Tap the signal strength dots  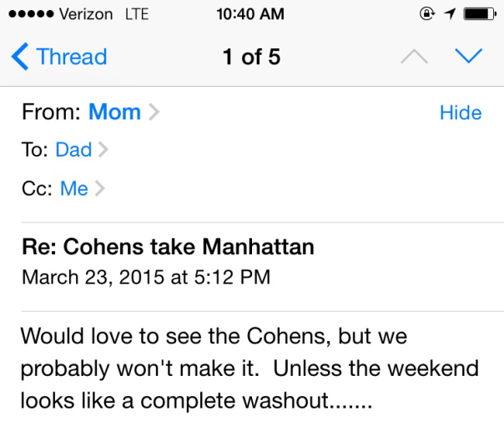pos(30,14)
